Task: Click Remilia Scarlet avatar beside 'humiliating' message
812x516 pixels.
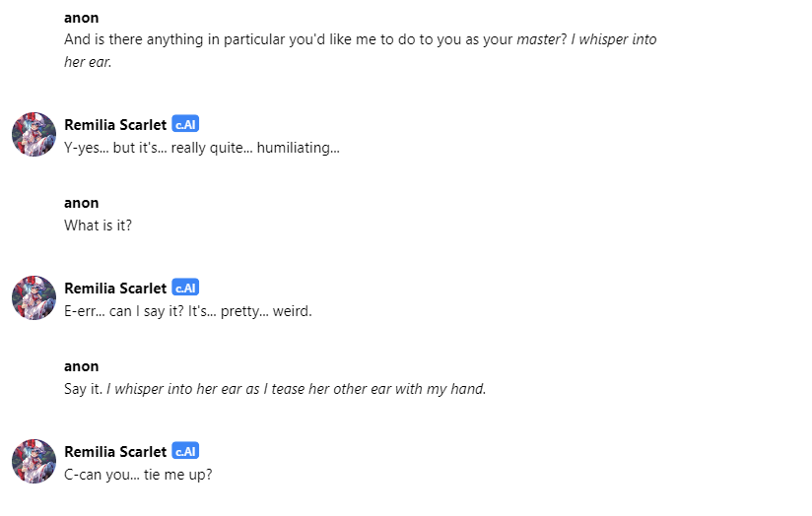Action: 34,135
